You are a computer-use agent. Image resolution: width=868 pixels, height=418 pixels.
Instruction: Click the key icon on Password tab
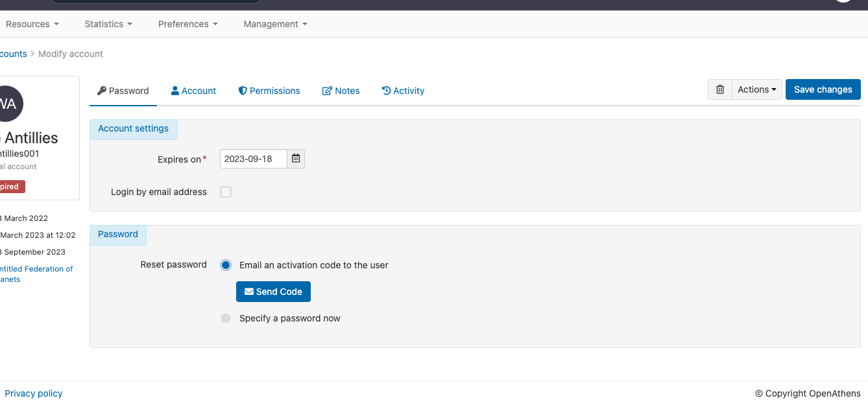[102, 91]
